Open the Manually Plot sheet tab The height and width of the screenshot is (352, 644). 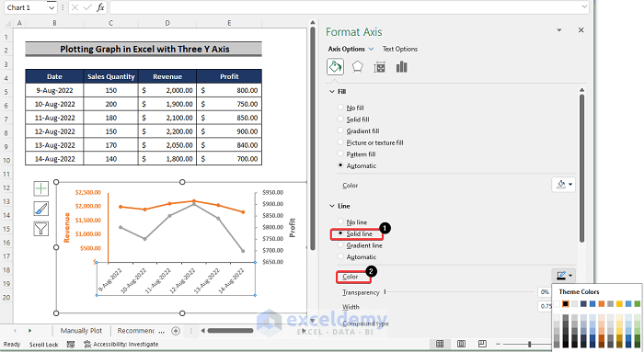point(81,331)
